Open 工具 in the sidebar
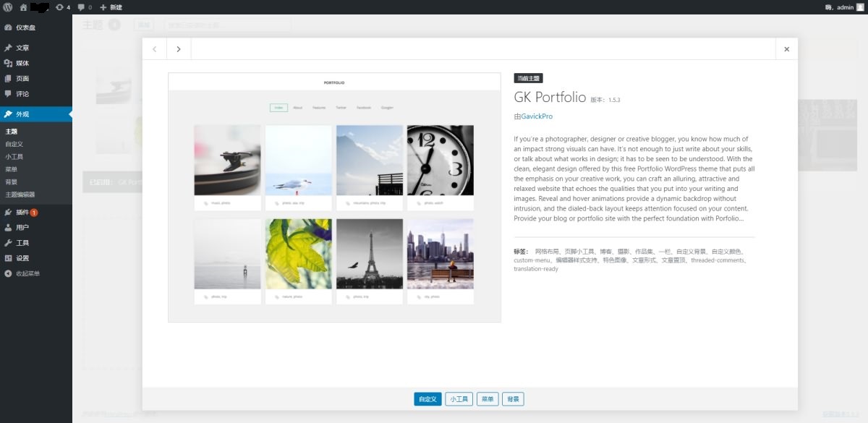 [36, 243]
